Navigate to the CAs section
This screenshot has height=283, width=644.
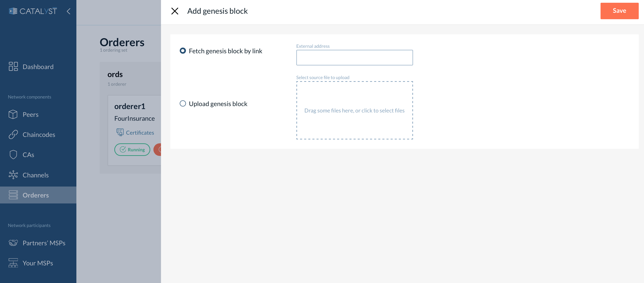[28, 155]
